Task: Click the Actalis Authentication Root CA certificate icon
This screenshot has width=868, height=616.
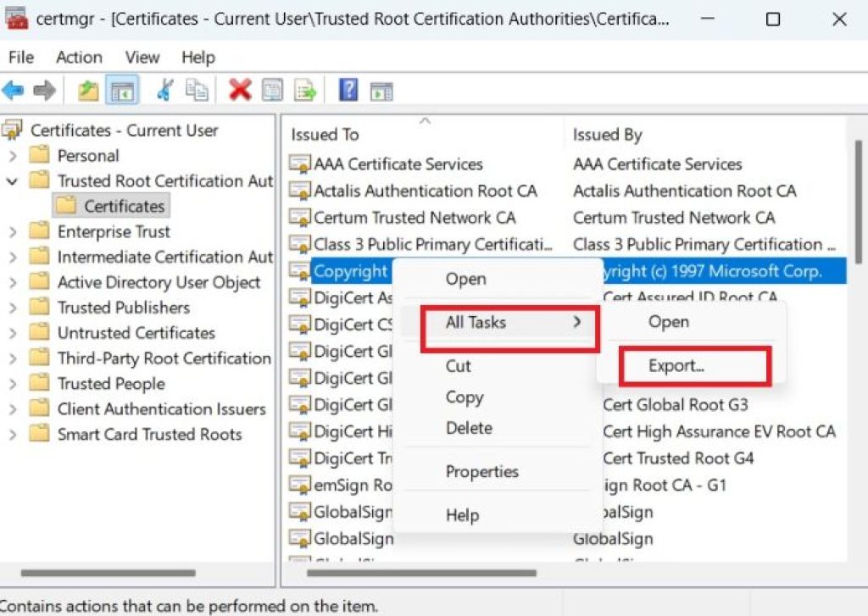Action: click(299, 191)
